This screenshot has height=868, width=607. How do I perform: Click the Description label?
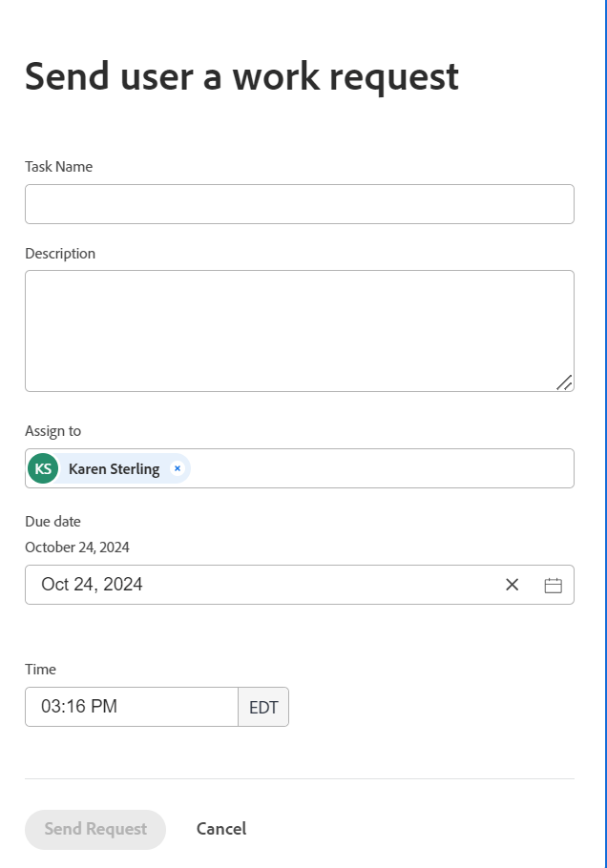tap(60, 254)
